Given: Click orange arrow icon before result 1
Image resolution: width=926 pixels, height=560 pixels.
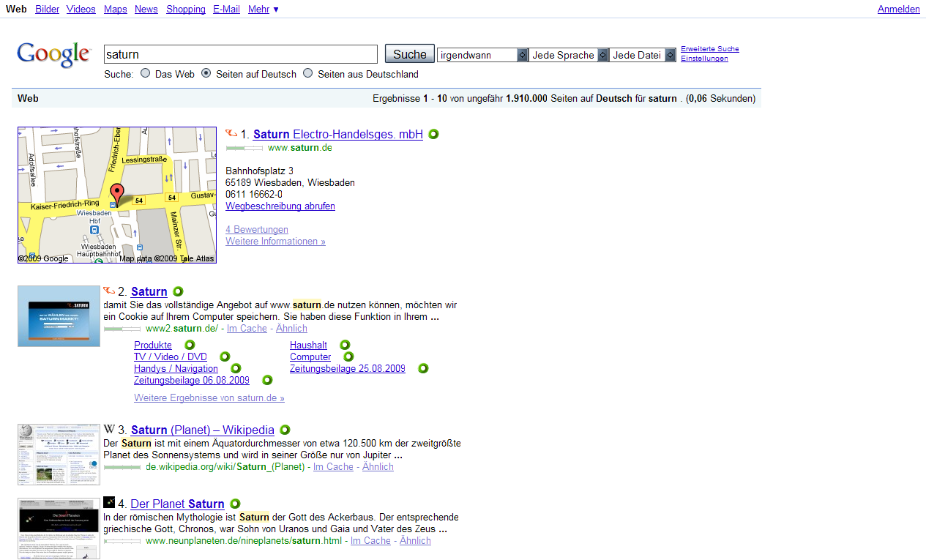Looking at the screenshot, I should tap(231, 134).
